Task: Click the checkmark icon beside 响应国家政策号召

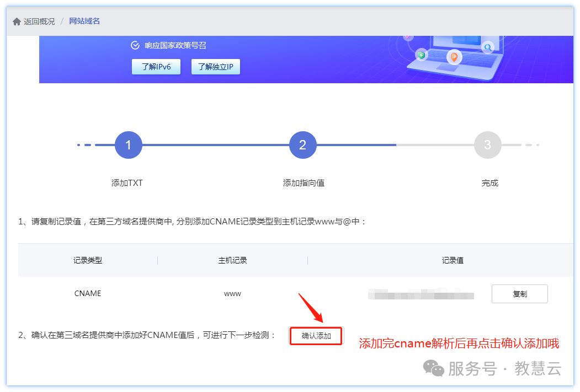Action: coord(135,45)
